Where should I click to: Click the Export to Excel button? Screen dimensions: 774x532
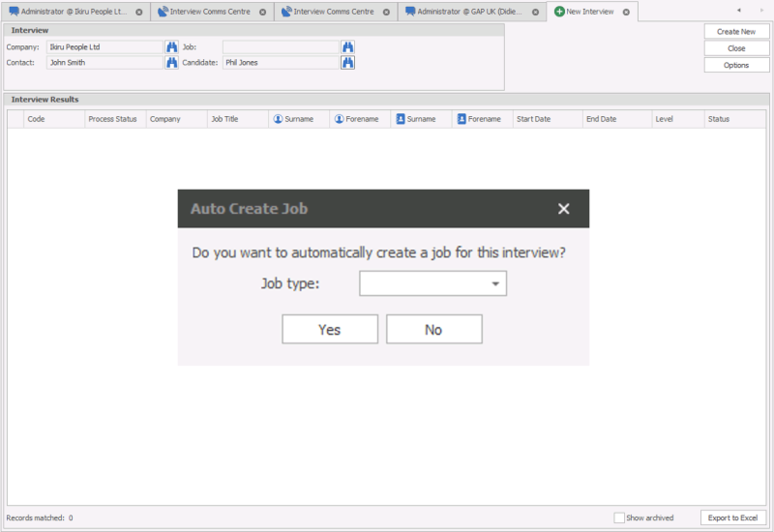(732, 517)
